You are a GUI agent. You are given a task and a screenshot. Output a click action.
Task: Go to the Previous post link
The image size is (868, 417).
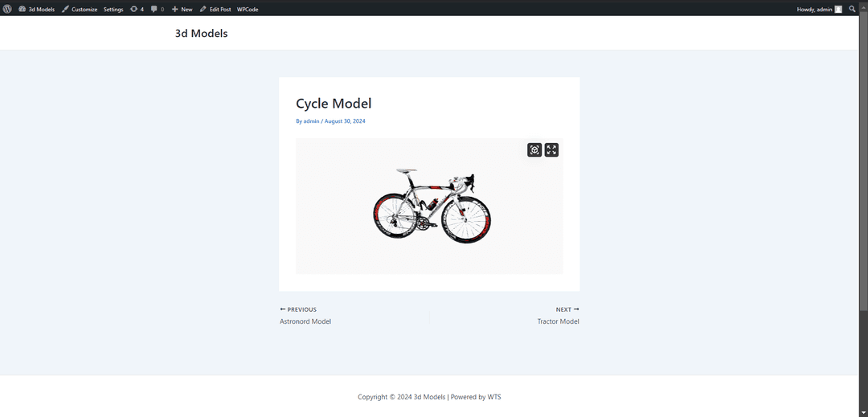click(x=298, y=309)
